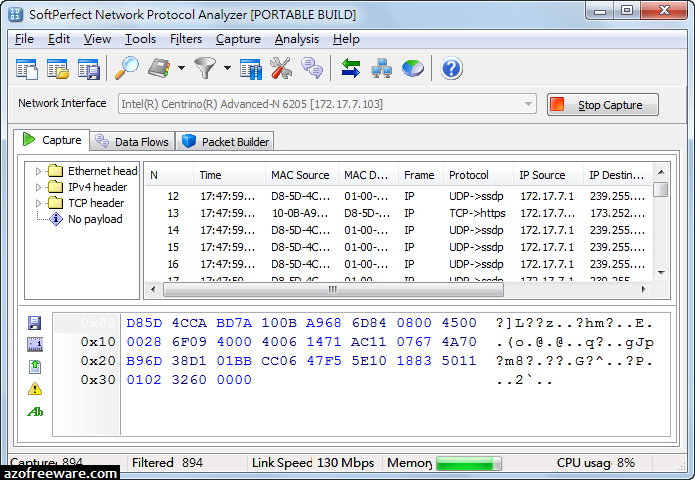The image size is (695, 480).
Task: Select packet row number 15
Action: click(x=399, y=247)
